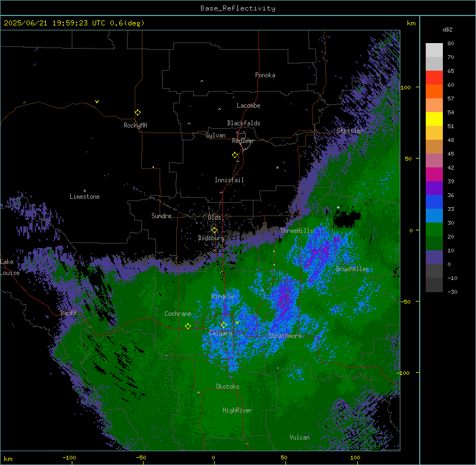Screen dimensions: 476x465
Task: Click the RedDeer city label
Action: click(x=243, y=141)
